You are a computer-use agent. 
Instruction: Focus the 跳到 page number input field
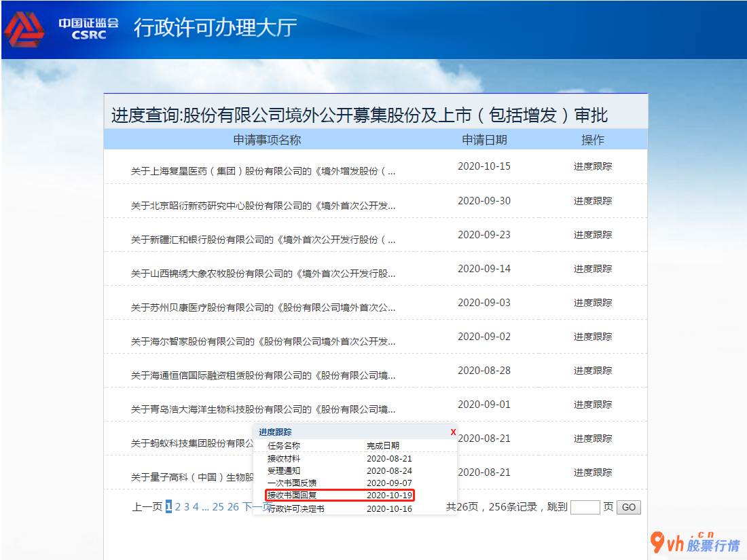585,507
